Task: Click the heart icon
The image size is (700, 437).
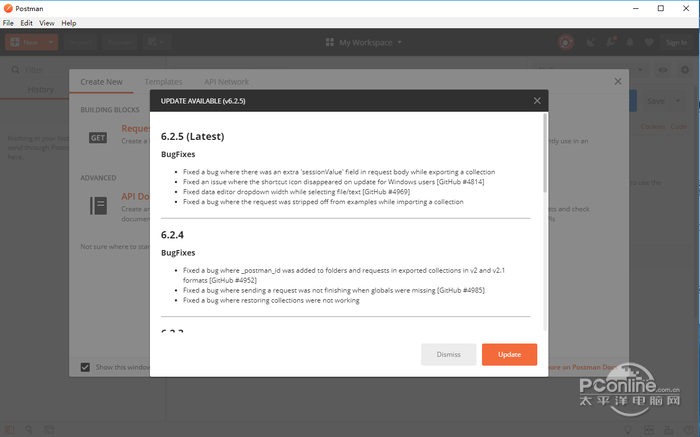Action: point(649,42)
